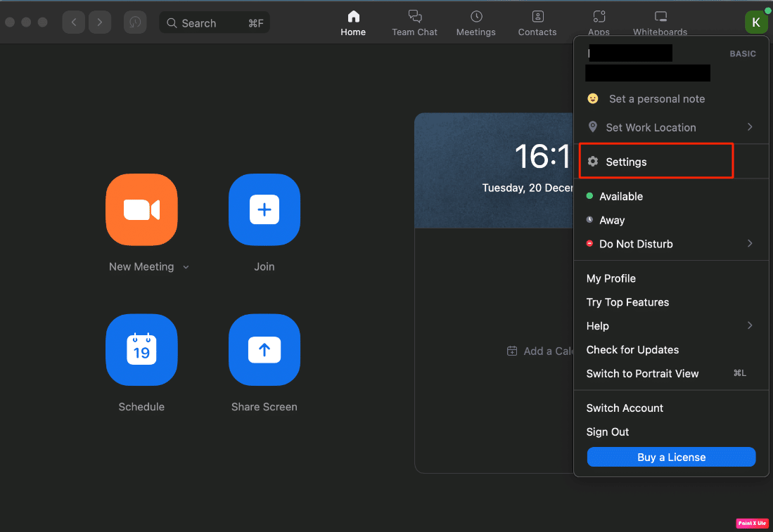
Task: Click the K profile avatar
Action: coord(755,22)
